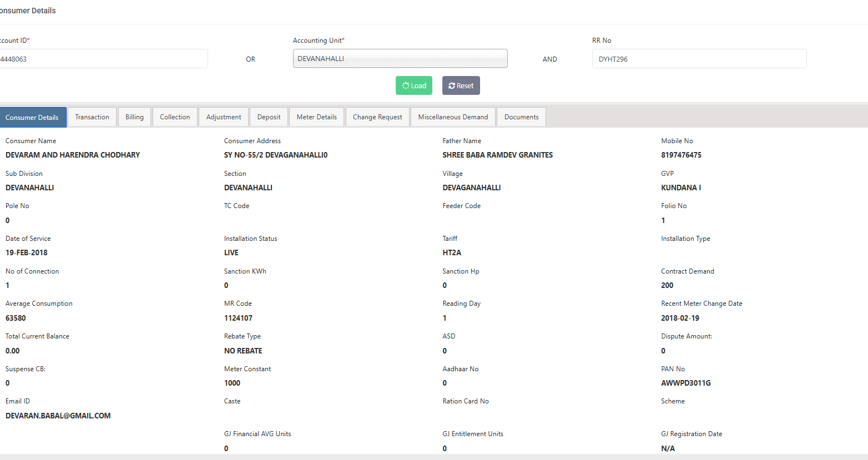
Task: Click recent meter change date 2018-02-19
Action: (680, 318)
